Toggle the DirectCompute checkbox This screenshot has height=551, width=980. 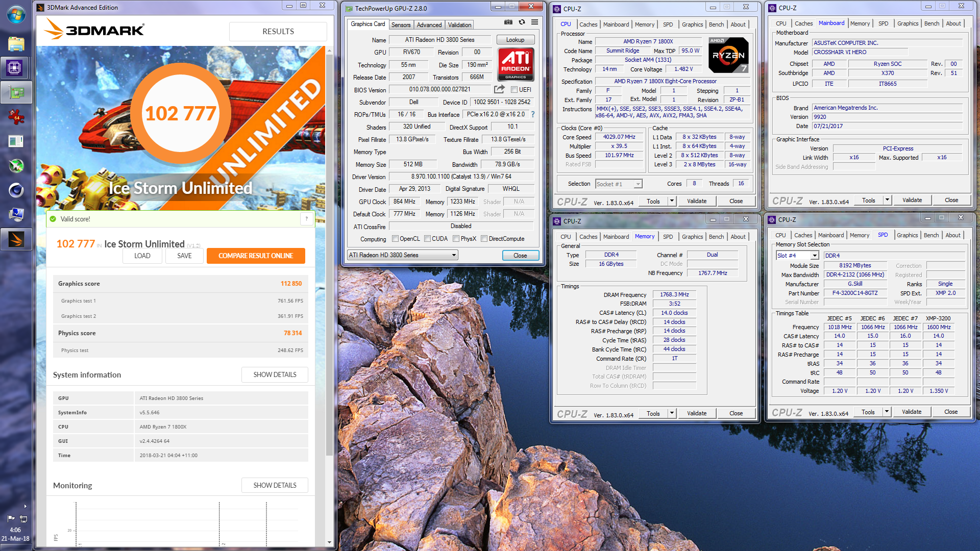coord(484,239)
